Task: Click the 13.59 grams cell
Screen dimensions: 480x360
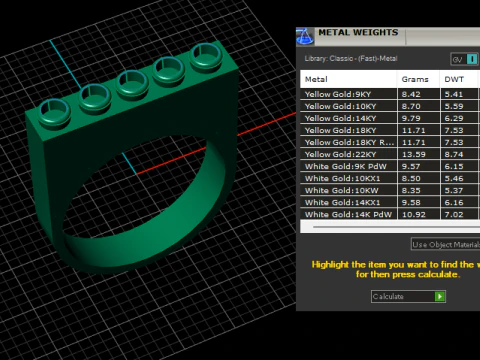Action: pyautogui.click(x=418, y=154)
